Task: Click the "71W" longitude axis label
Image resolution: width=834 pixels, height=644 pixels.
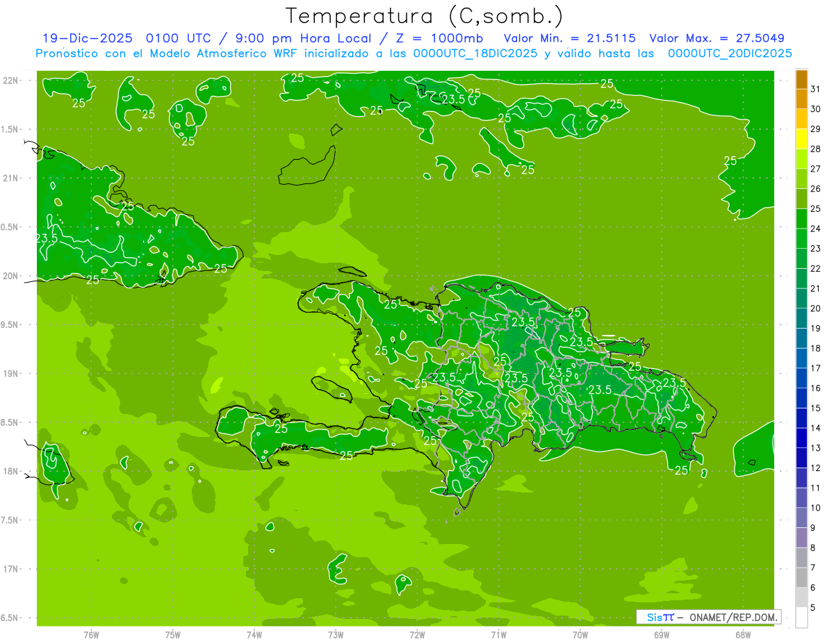Action: click(x=498, y=635)
